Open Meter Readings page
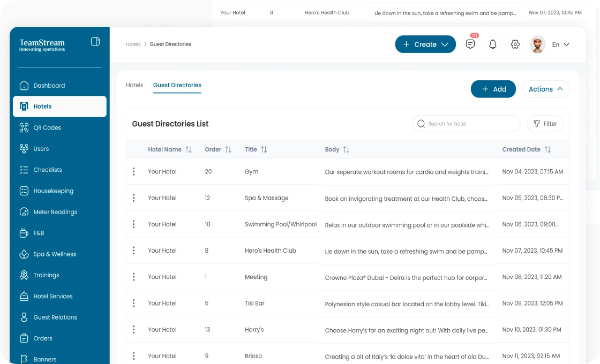This screenshot has width=600, height=364. (55, 212)
